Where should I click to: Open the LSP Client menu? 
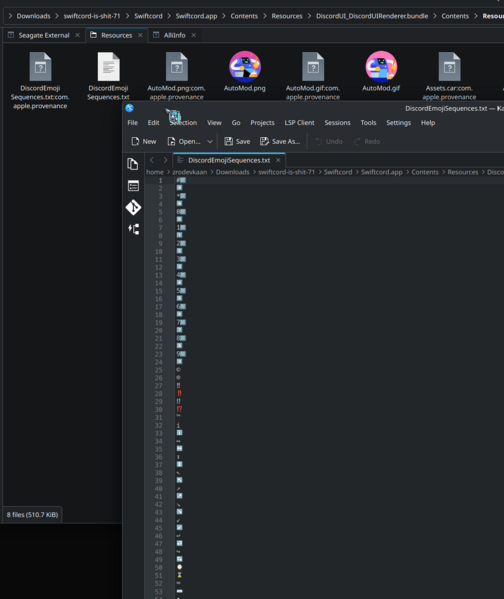(299, 123)
